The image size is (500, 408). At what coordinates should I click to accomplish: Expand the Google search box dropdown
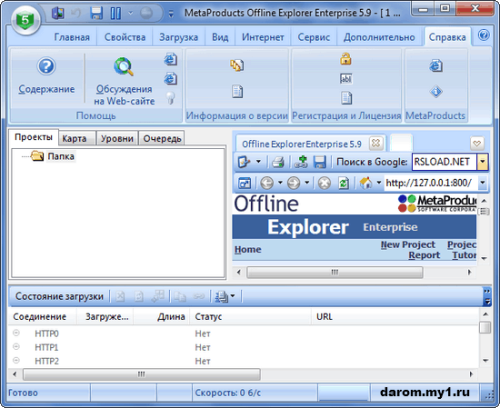click(482, 162)
